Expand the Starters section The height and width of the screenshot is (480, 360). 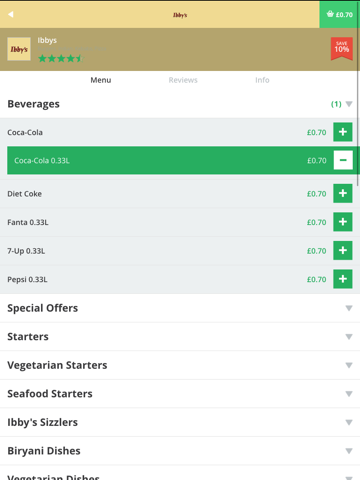[180, 337]
